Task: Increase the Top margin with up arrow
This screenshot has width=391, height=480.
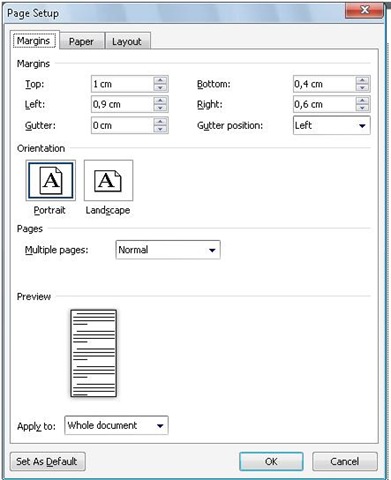Action: [160, 80]
